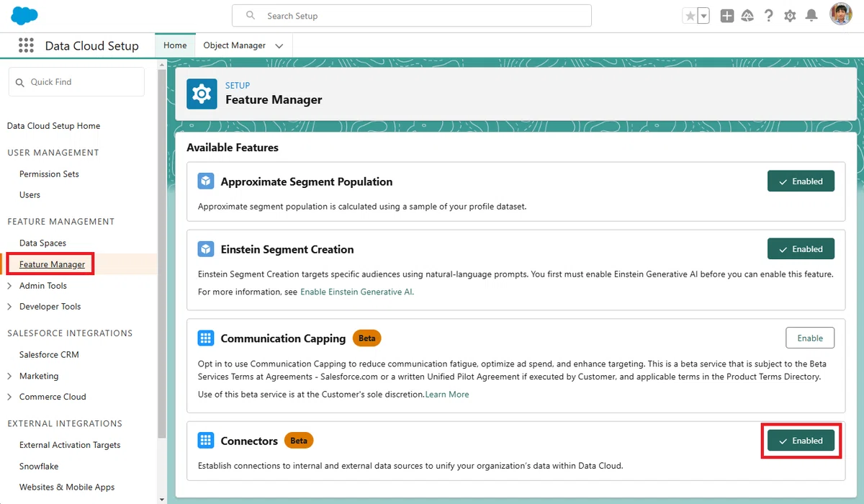864x504 pixels.
Task: Click the favorites star icon
Action: coord(690,16)
